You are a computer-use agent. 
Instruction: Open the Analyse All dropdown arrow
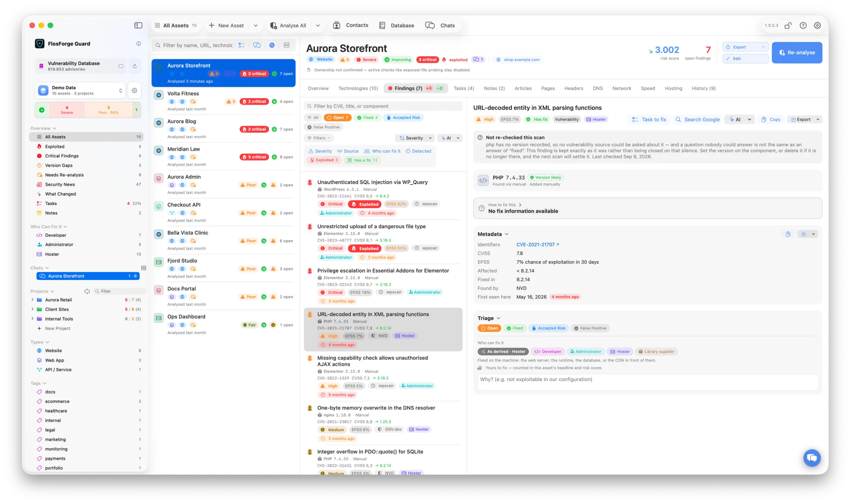[x=318, y=25]
